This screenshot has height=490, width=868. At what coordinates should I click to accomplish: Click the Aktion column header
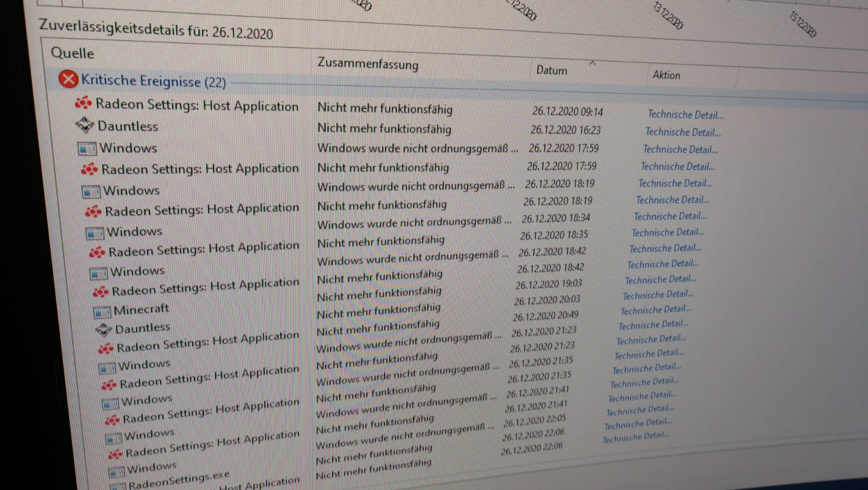point(666,75)
